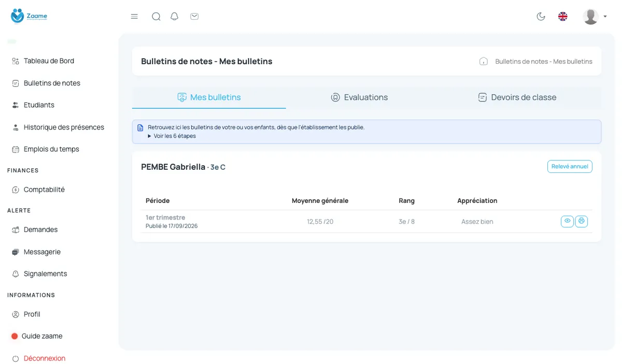This screenshot has width=622, height=364.
Task: Click the Zaame logo
Action: 29,16
